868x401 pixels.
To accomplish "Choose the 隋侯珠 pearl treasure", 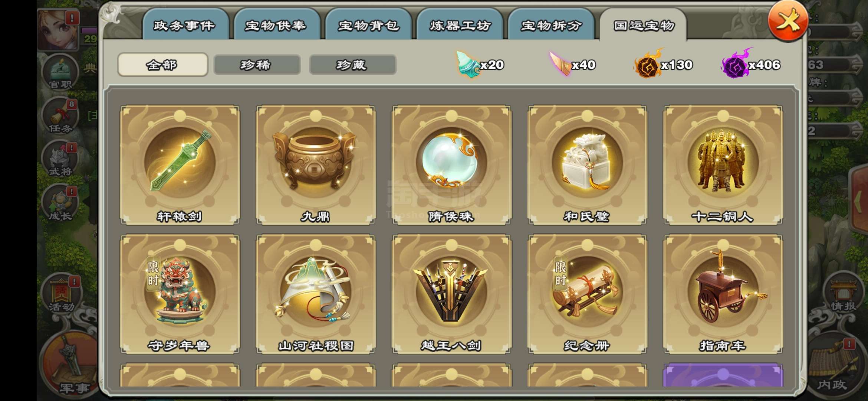I will pos(451,165).
